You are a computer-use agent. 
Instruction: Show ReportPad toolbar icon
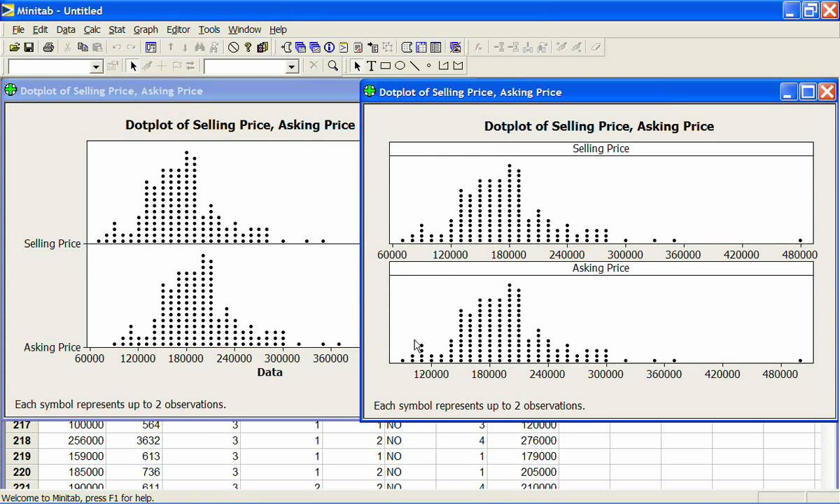coord(358,48)
